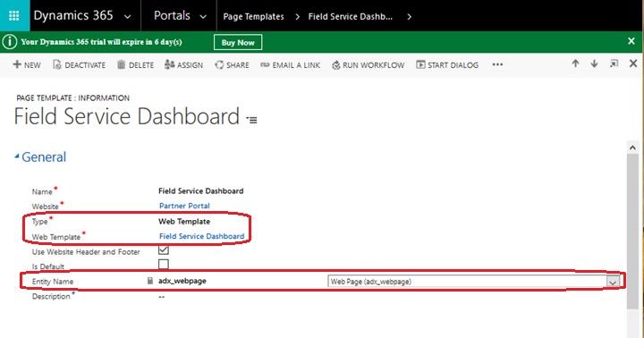Click the Description field label

(51, 297)
